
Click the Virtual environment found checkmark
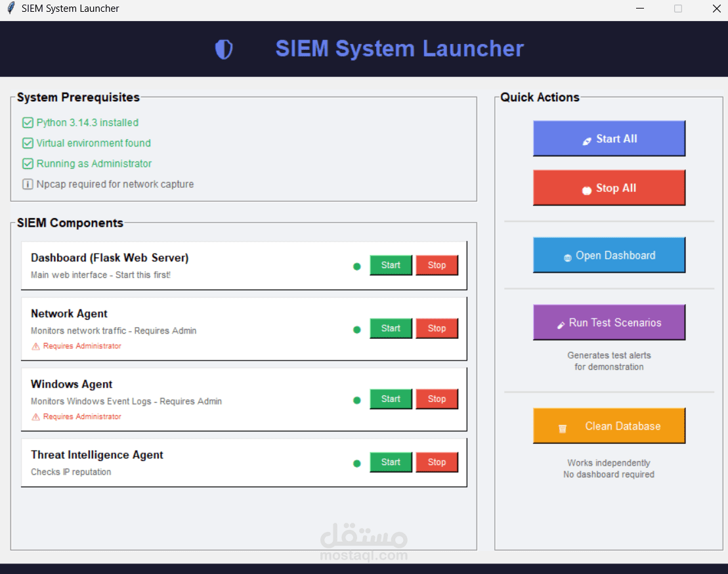28,143
